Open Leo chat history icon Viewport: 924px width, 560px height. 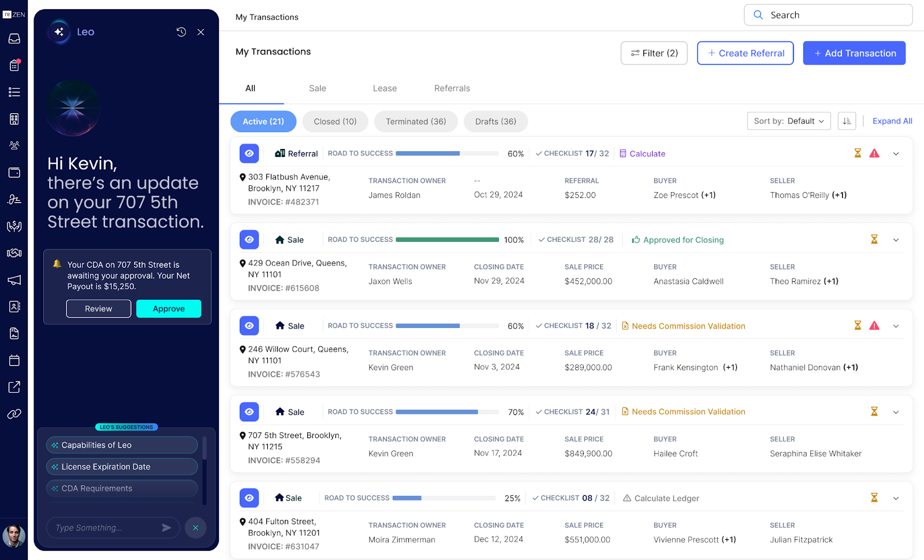[181, 32]
